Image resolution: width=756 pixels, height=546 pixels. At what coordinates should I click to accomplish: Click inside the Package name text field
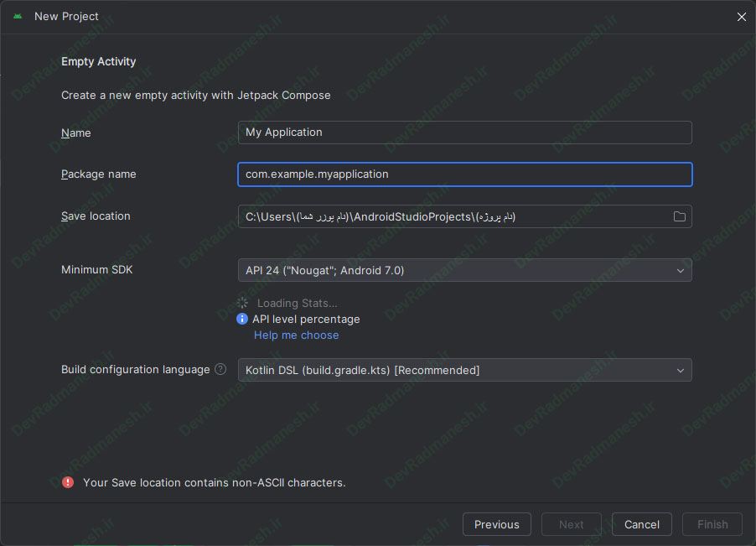pos(464,174)
